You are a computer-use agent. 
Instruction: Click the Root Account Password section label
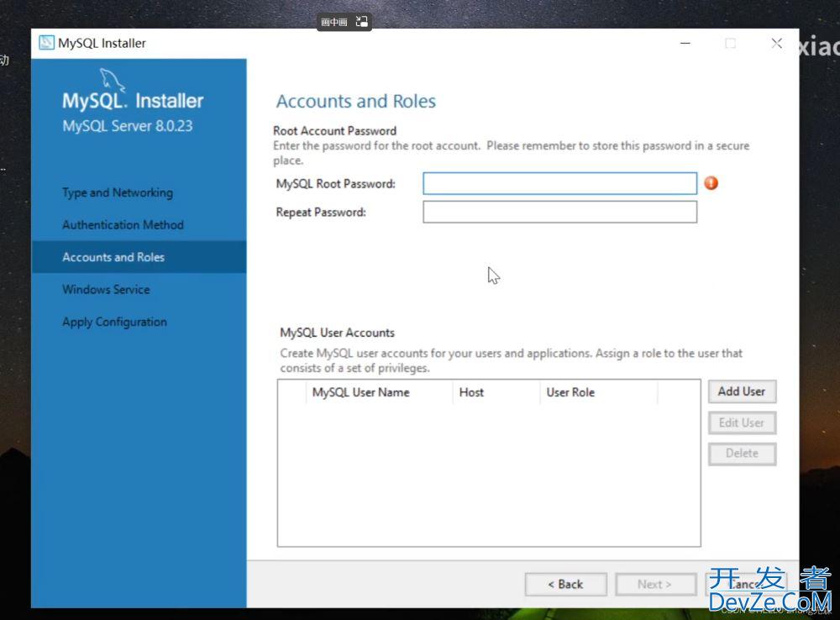coord(335,131)
